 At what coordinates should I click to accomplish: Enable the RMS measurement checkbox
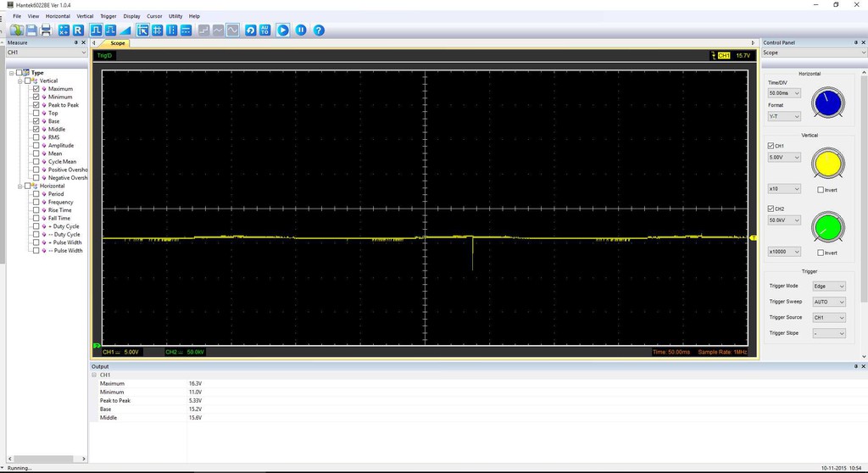[36, 137]
